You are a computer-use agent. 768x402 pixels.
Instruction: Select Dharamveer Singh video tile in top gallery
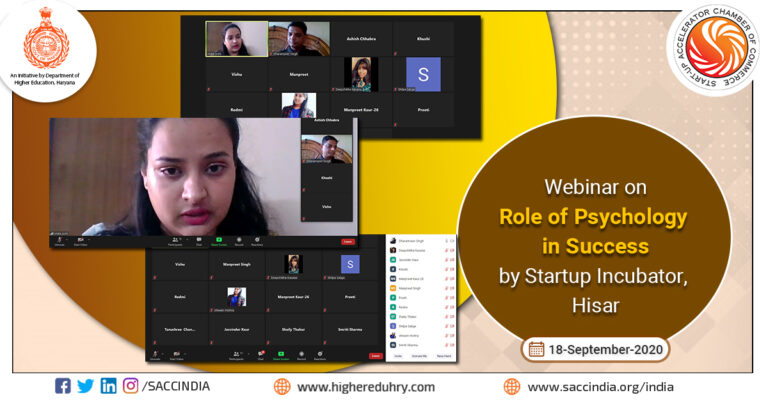[x=299, y=39]
